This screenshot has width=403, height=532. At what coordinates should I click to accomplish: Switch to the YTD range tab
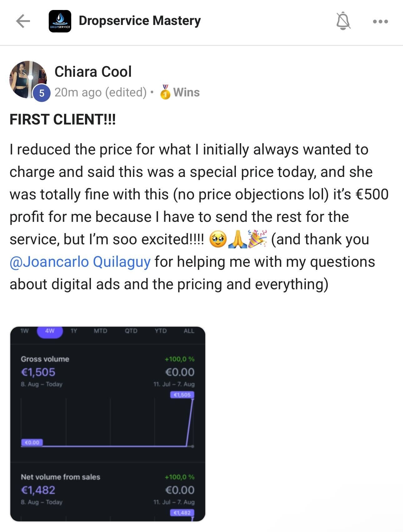[x=161, y=331]
